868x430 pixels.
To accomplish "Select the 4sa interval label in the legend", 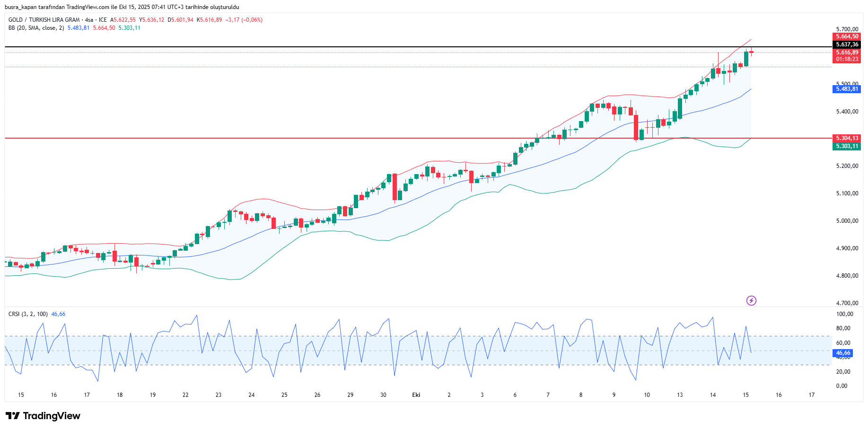I will pyautogui.click(x=89, y=20).
